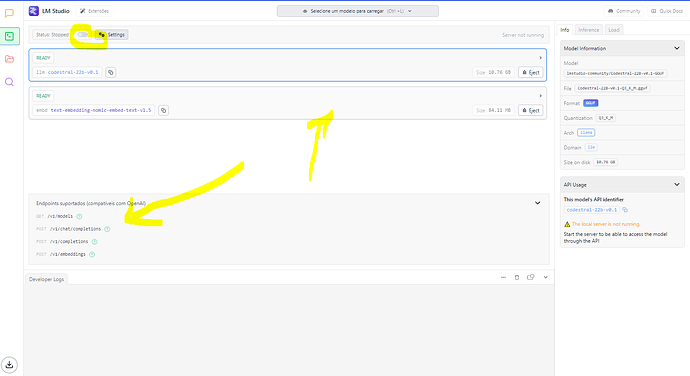Screen dimensions: 690x376
Task: Open the Discover search icon in sidebar
Action: 9,82
